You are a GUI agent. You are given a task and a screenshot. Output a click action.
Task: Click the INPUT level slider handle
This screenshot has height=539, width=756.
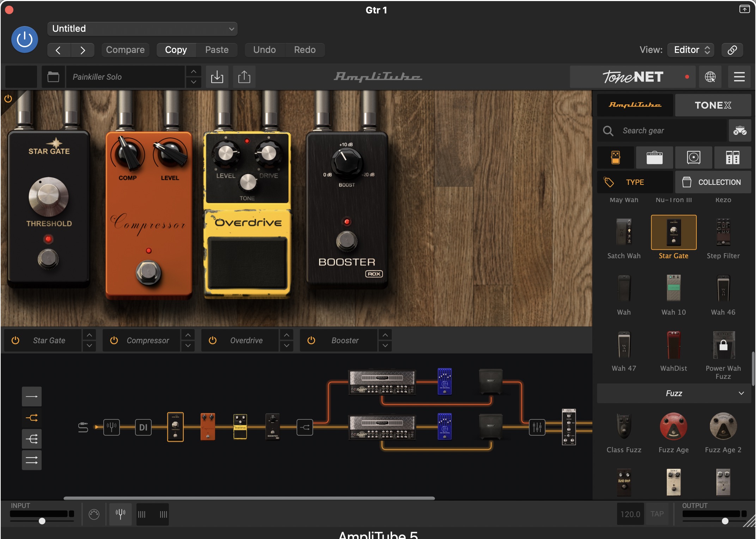point(42,521)
